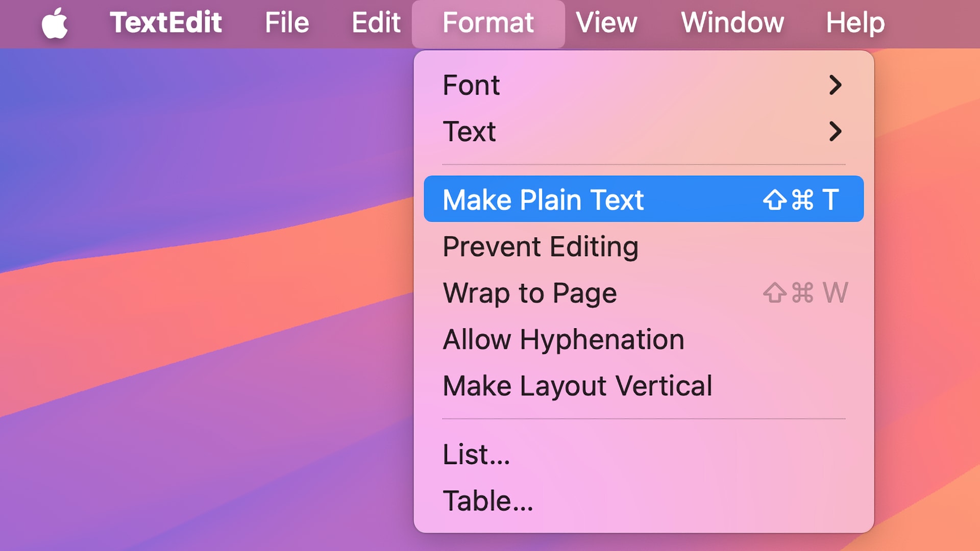Viewport: 980px width, 551px height.
Task: Open the View menu
Action: [x=606, y=23]
